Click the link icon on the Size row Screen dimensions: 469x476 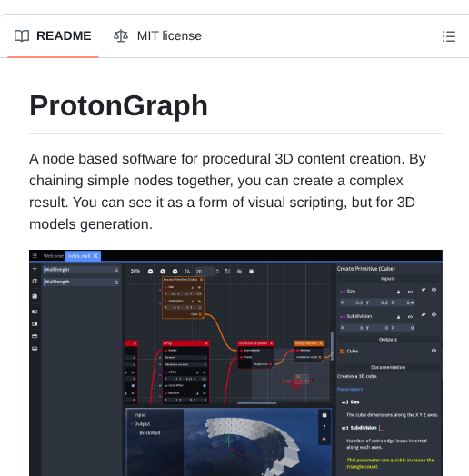tap(411, 292)
